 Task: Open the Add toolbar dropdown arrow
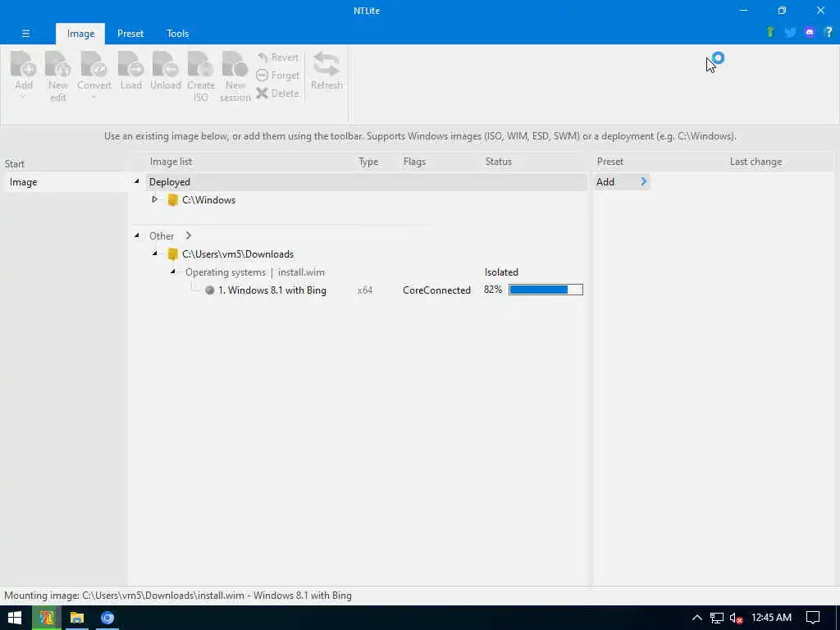click(x=23, y=98)
